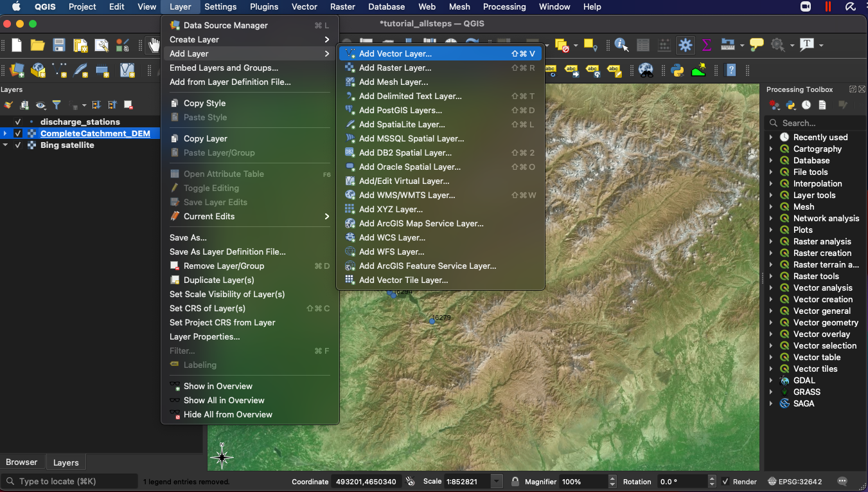Click the New Shapefile Layer icon

pos(60,70)
